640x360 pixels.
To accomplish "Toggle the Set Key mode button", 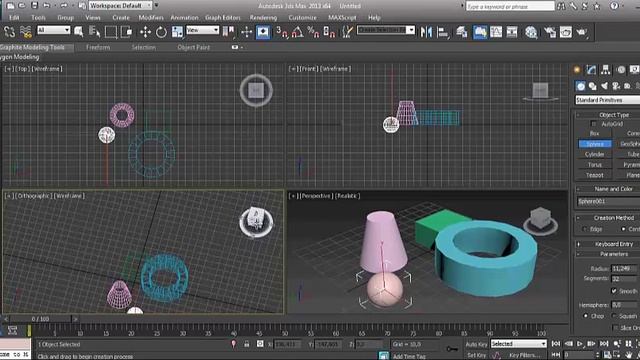I will pos(476,355).
